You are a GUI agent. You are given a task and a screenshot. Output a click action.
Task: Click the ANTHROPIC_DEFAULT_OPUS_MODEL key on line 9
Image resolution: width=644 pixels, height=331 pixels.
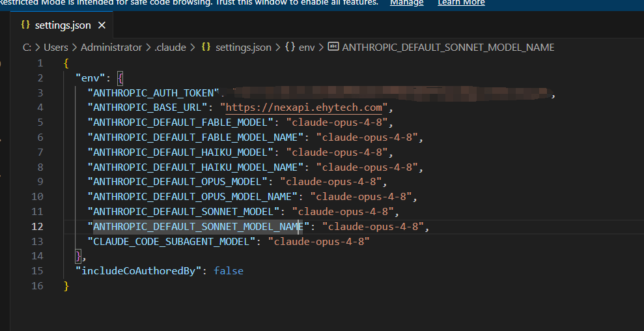[177, 182]
